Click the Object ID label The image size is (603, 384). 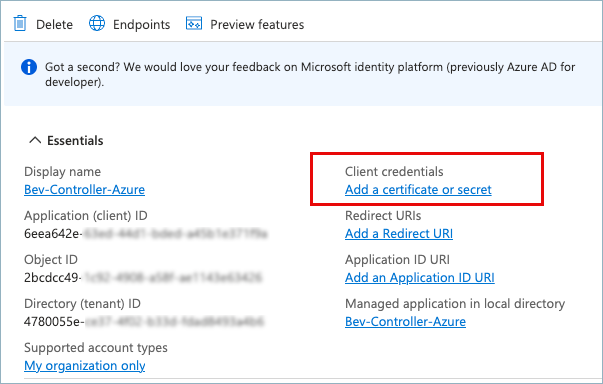point(51,260)
